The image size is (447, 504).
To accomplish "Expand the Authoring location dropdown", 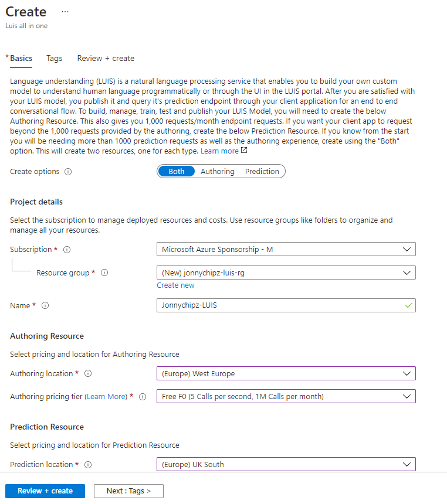I will (286, 373).
